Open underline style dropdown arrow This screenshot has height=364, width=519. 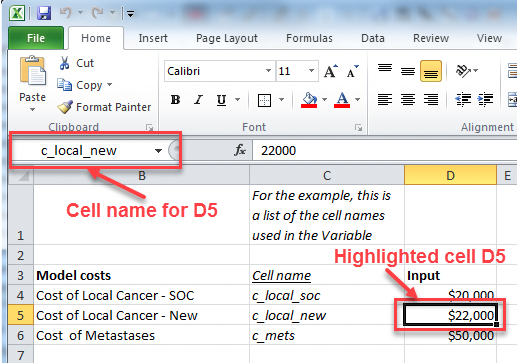point(238,99)
